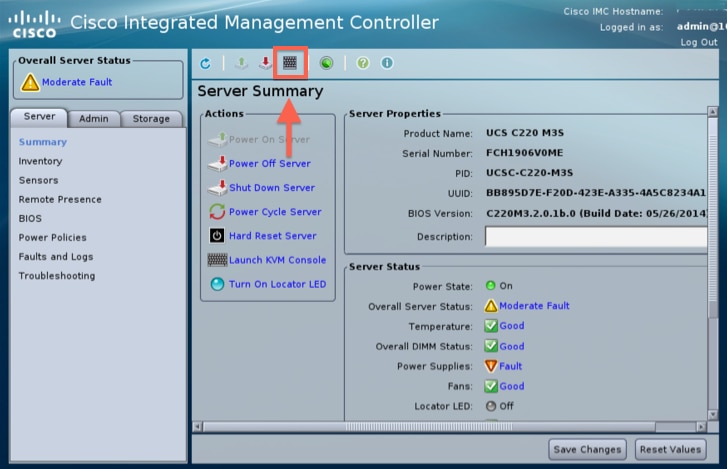Click the Temperature Good link
The width and height of the screenshot is (727, 469).
512,326
